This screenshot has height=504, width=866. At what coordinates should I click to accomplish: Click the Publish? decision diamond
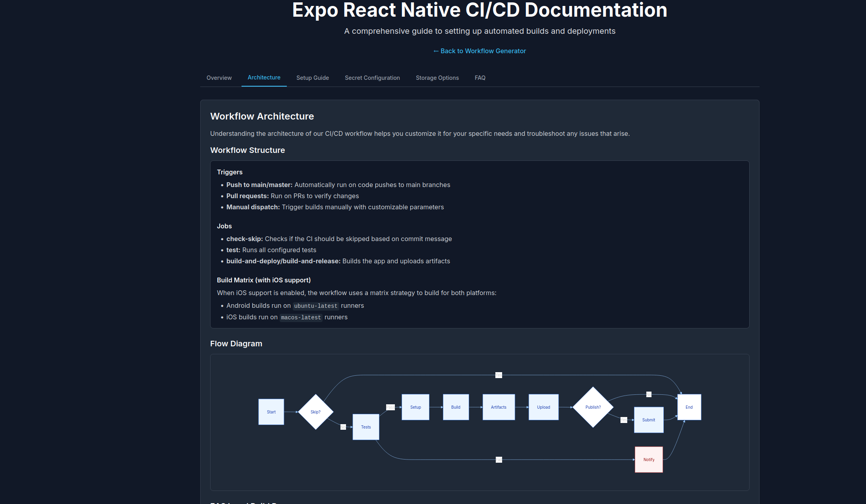coord(593,407)
